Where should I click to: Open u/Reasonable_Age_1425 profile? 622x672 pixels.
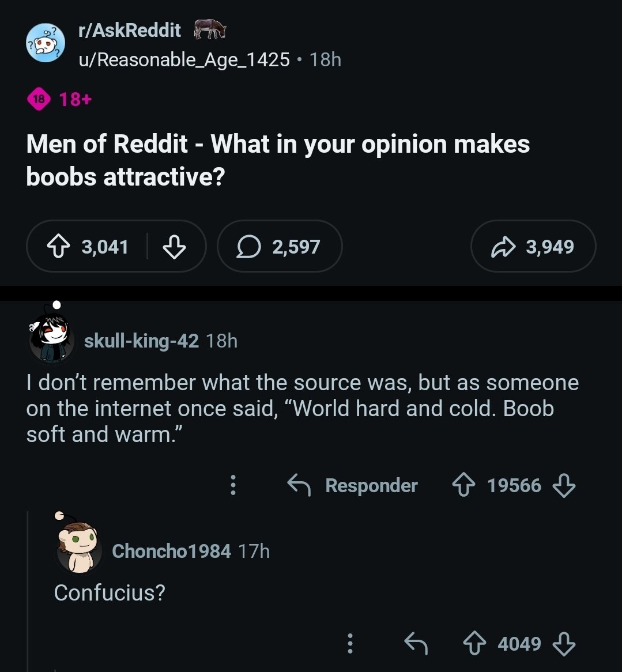(184, 59)
